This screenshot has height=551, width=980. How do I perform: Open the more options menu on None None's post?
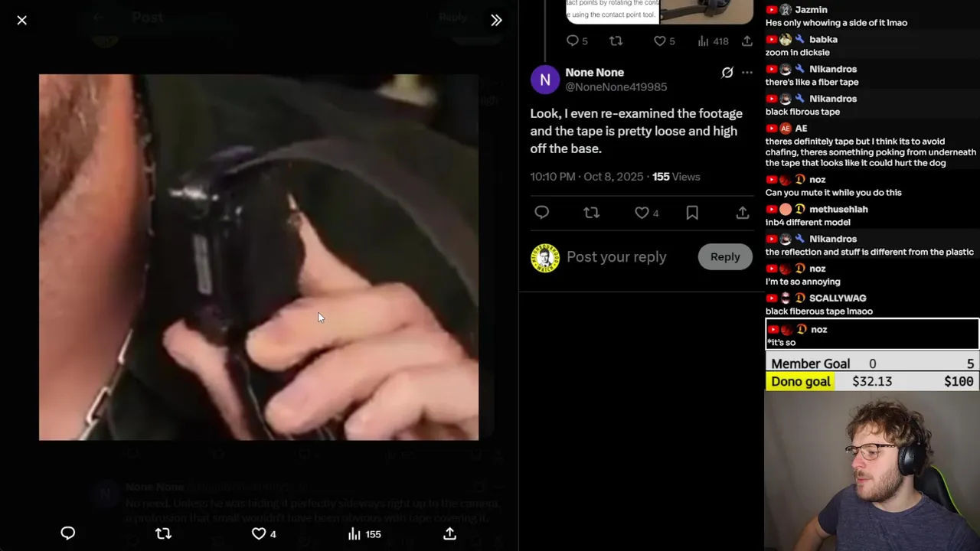click(747, 73)
